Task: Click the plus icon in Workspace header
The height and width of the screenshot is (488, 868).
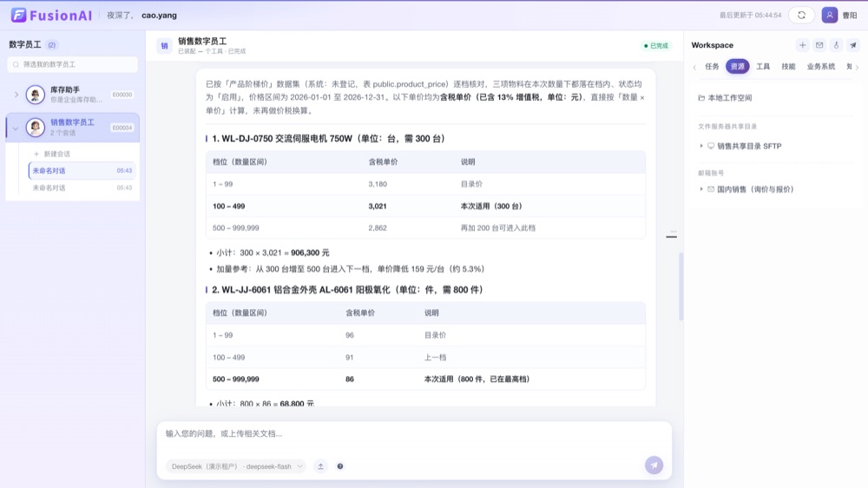Action: (802, 45)
